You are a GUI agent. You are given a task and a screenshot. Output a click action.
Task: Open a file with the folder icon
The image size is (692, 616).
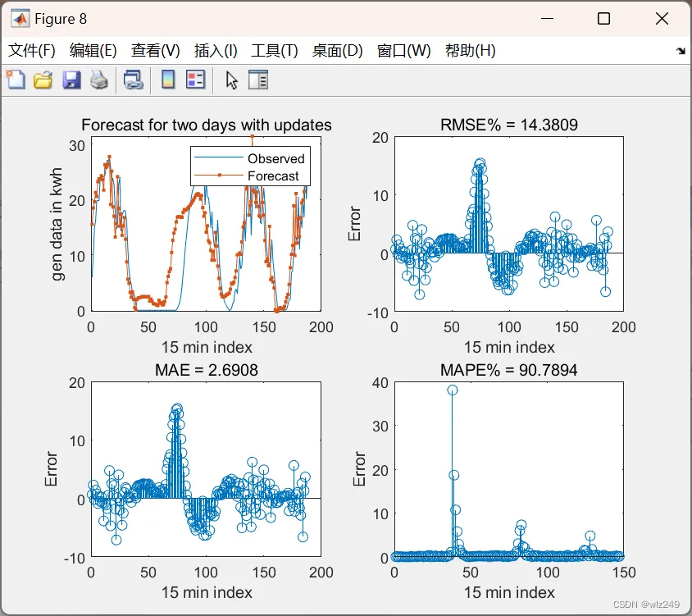coord(43,80)
